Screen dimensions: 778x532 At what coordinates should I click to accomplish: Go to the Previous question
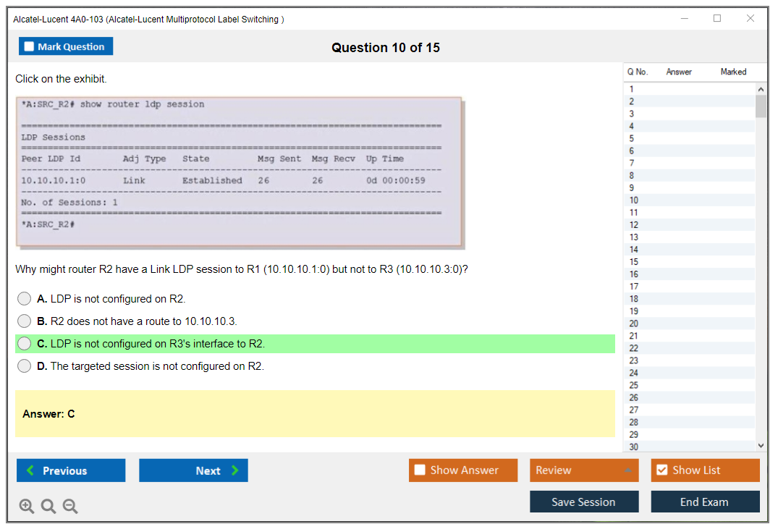[x=71, y=470]
